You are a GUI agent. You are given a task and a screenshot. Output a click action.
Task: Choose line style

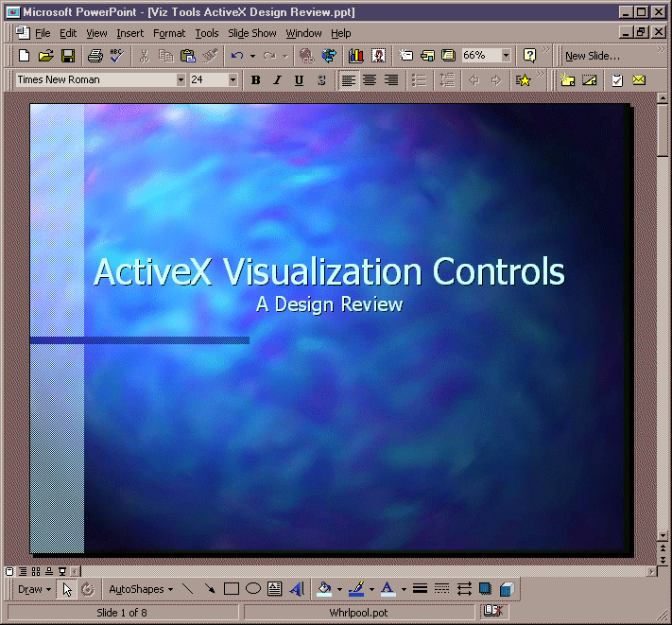click(x=420, y=588)
